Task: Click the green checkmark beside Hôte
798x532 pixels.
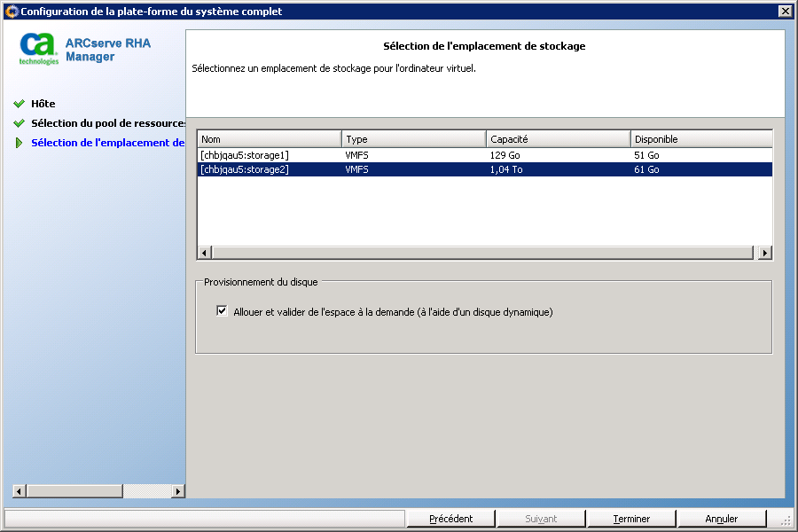Action: (x=19, y=104)
